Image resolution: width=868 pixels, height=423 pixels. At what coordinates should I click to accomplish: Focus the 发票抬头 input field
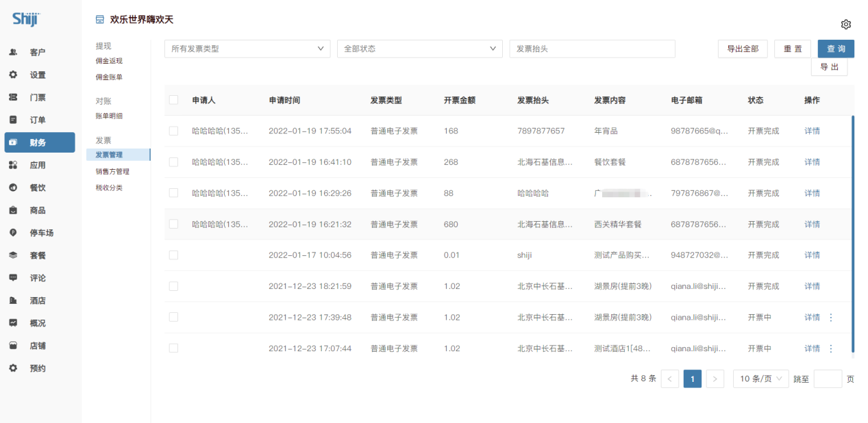click(x=592, y=49)
